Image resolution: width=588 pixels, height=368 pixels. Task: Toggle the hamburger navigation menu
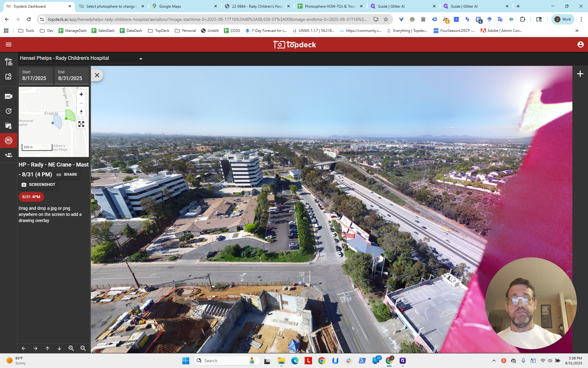[x=9, y=44]
